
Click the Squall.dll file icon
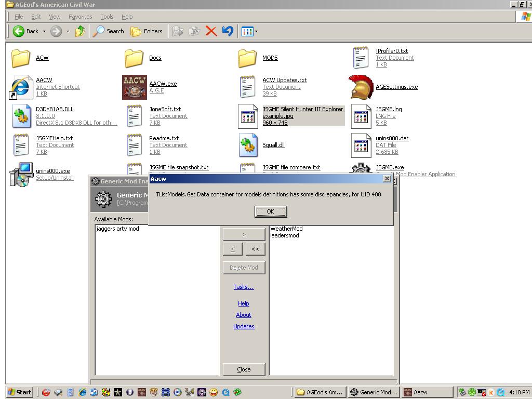[x=248, y=145]
